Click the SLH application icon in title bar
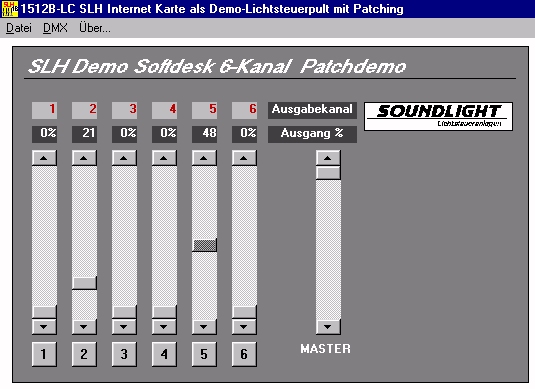Screen dimensions: 535x389 pos(10,9)
